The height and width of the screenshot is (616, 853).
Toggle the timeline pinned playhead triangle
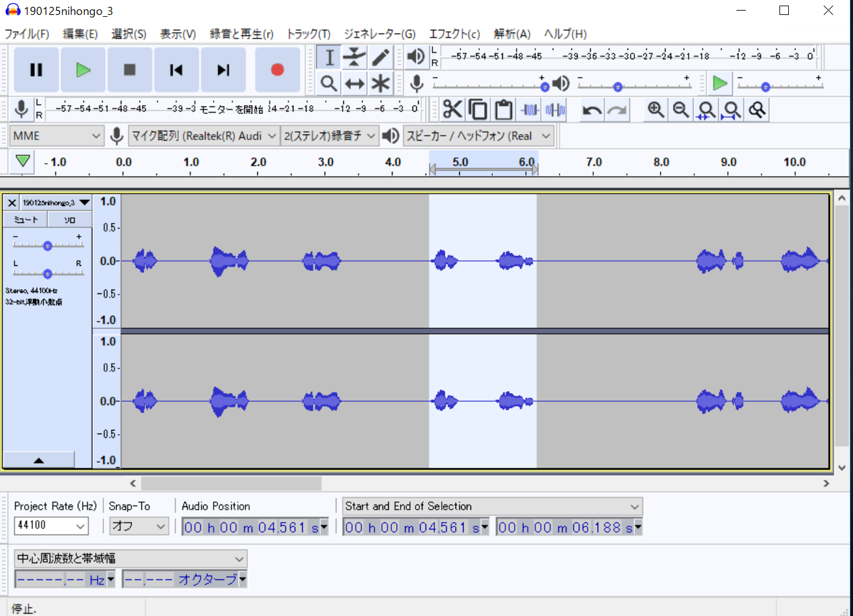[23, 161]
